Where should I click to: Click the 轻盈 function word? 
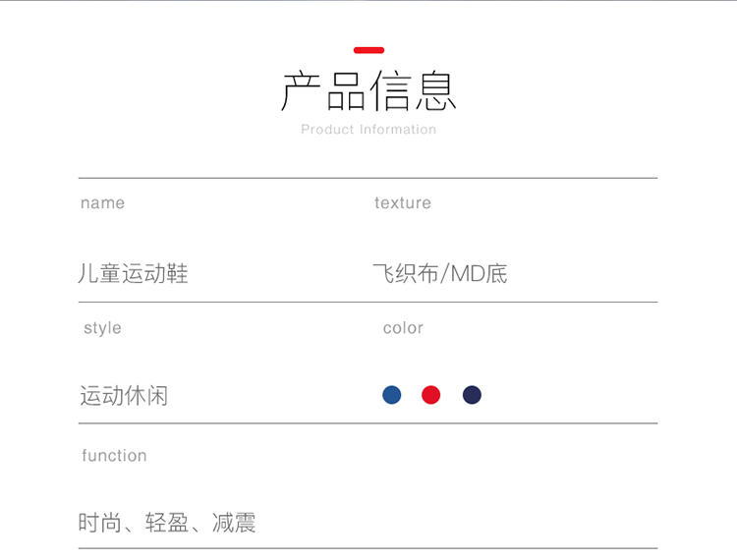click(166, 523)
